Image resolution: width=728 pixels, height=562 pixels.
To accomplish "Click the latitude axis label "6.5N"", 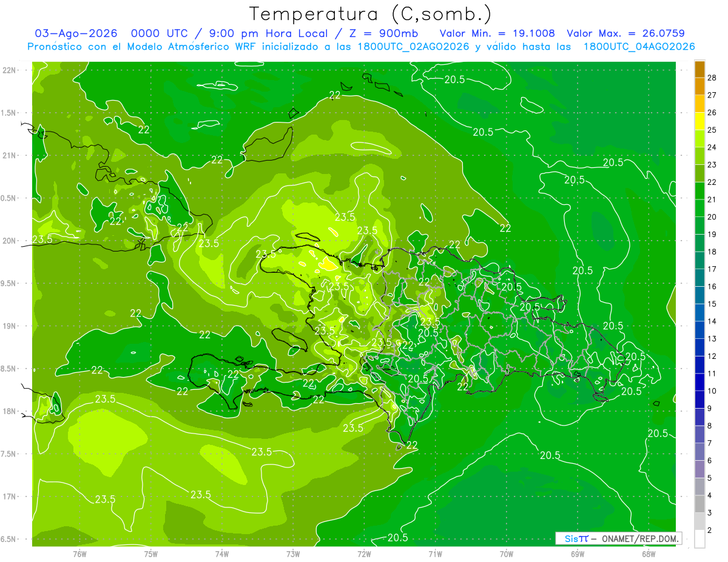I will click(9, 539).
